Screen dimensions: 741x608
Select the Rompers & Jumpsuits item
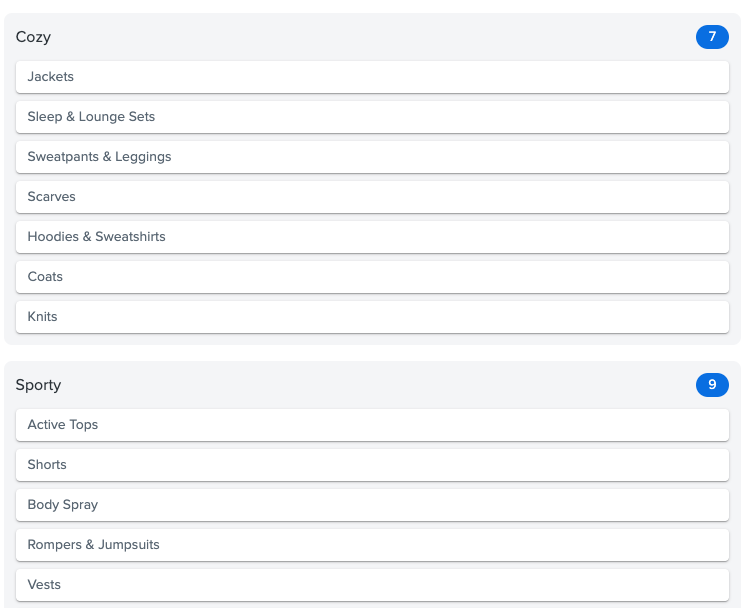click(x=372, y=545)
